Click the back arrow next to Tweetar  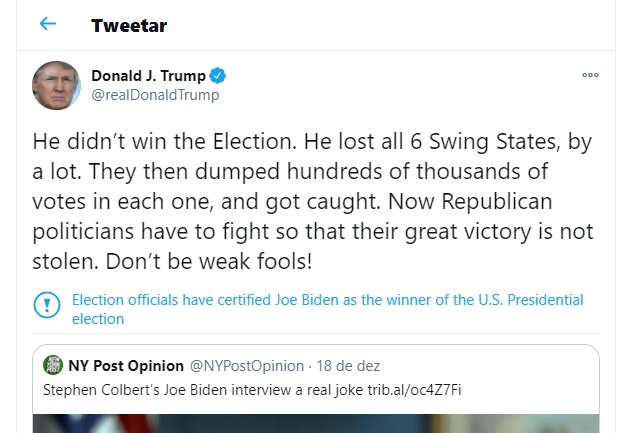[48, 25]
